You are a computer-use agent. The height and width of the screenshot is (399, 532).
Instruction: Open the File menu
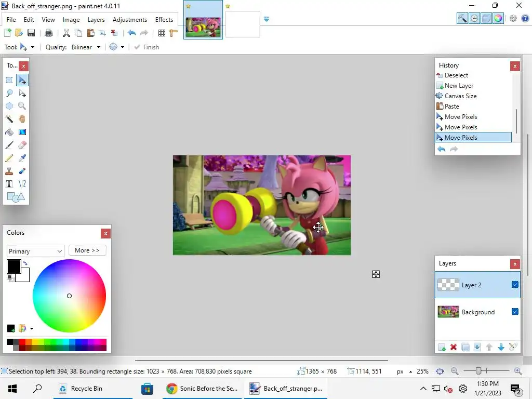click(11, 20)
